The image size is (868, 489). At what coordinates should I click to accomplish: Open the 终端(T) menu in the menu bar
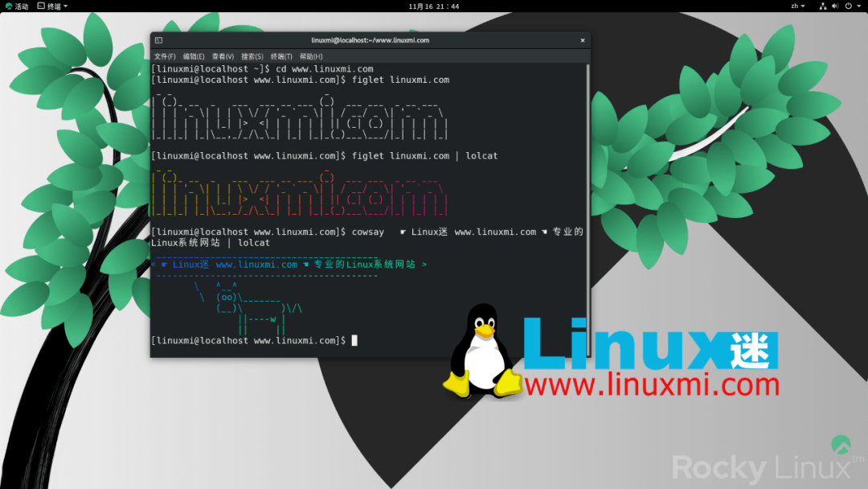coord(283,56)
